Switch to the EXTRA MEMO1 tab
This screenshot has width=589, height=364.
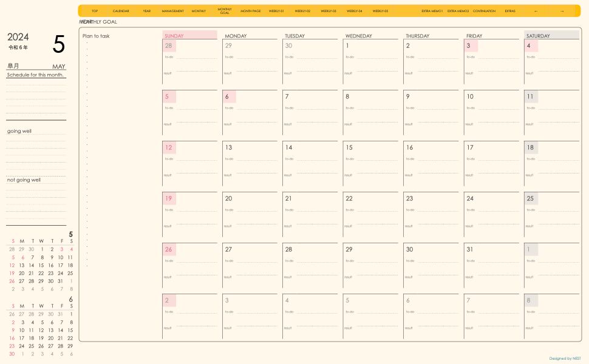tap(432, 11)
